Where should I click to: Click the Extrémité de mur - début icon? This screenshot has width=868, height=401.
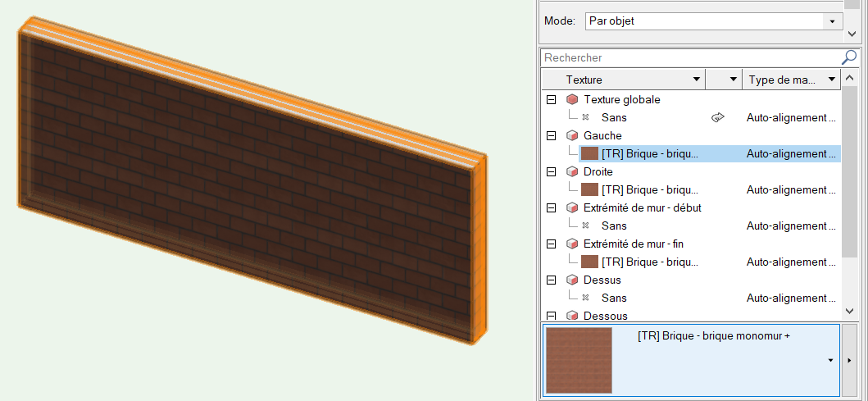click(x=571, y=207)
